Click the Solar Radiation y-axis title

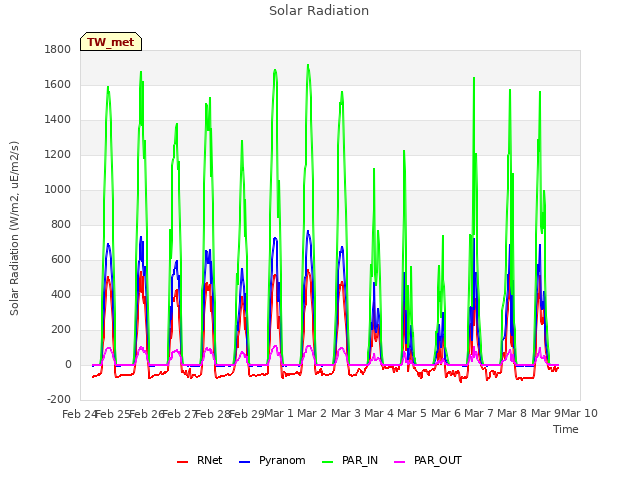tap(14, 228)
